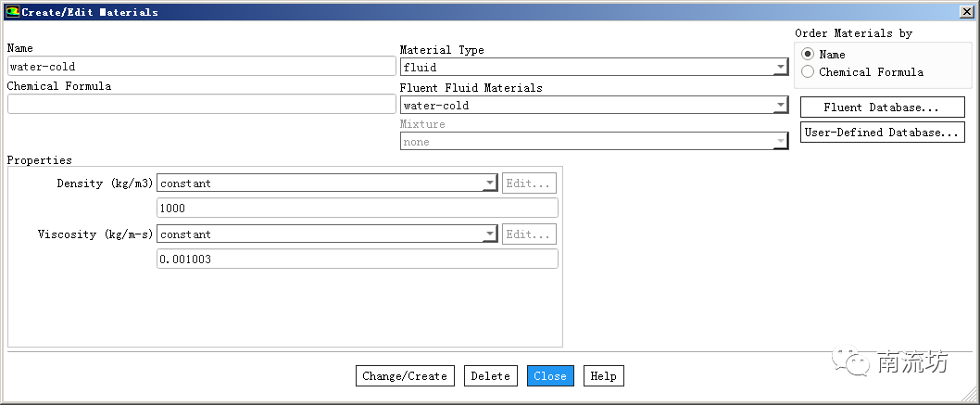980x405 pixels.
Task: Open the Fluent Database
Action: pyautogui.click(x=881, y=108)
